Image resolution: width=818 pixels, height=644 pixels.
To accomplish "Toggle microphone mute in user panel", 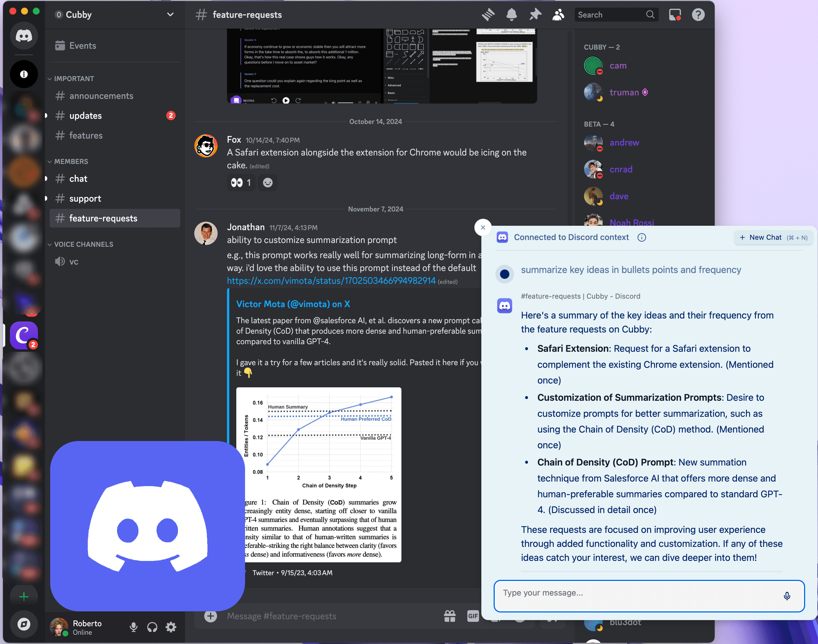I will point(134,627).
